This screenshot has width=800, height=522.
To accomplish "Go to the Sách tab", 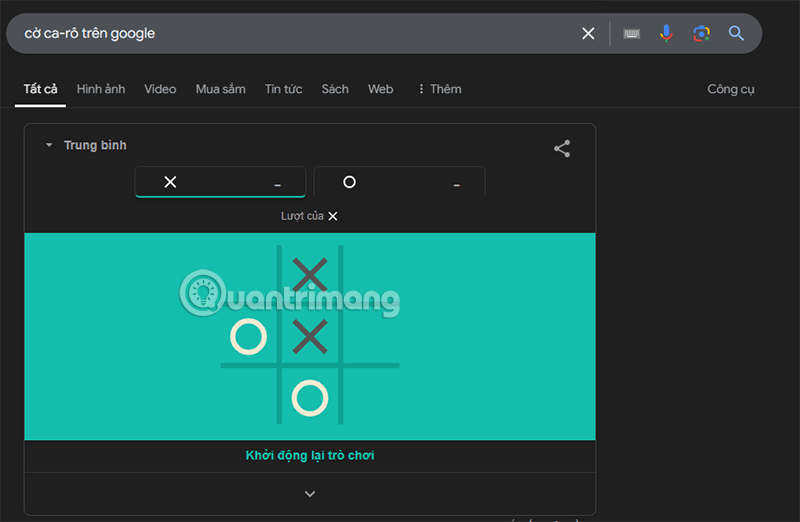I will tap(335, 89).
